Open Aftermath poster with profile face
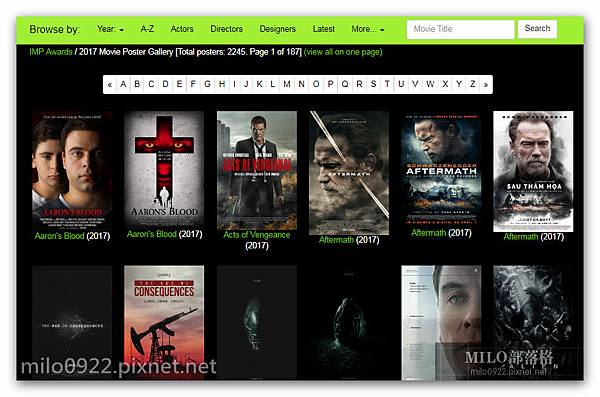 point(349,173)
